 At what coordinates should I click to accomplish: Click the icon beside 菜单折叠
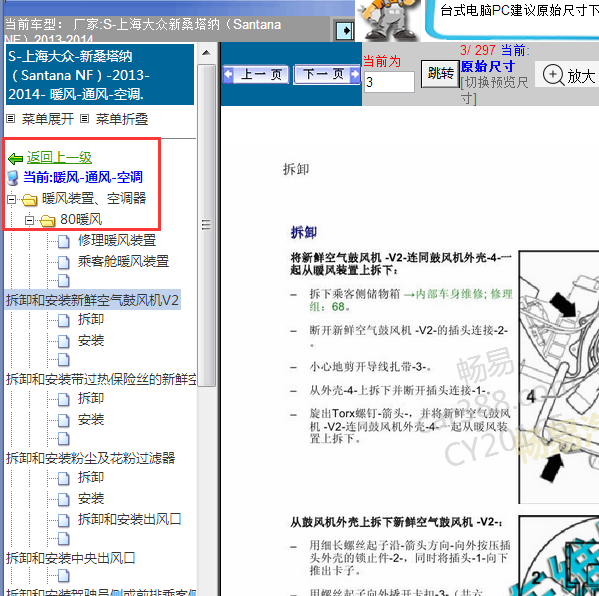click(84, 119)
